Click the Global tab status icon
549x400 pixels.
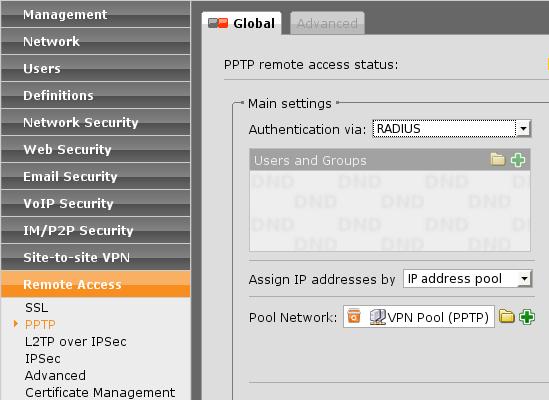218,23
